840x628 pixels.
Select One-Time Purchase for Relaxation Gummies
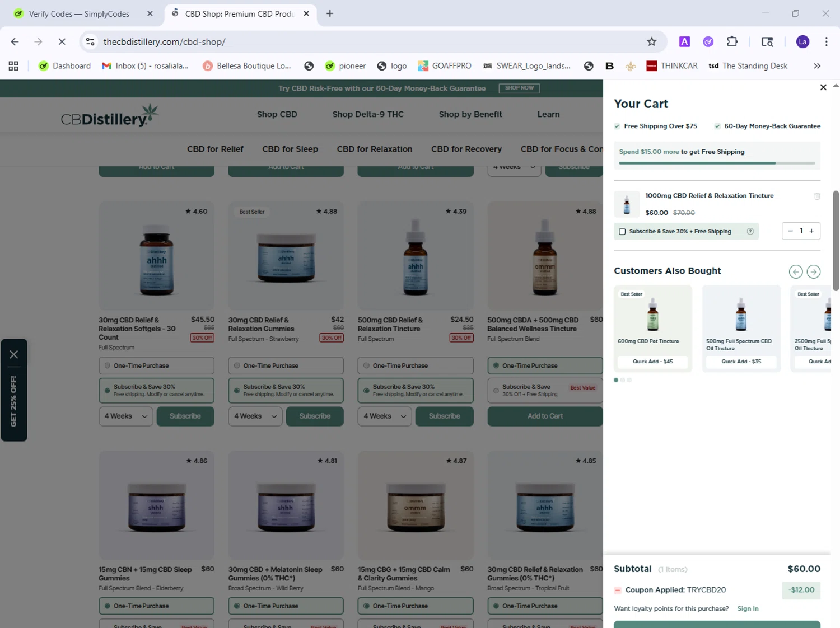(286, 366)
